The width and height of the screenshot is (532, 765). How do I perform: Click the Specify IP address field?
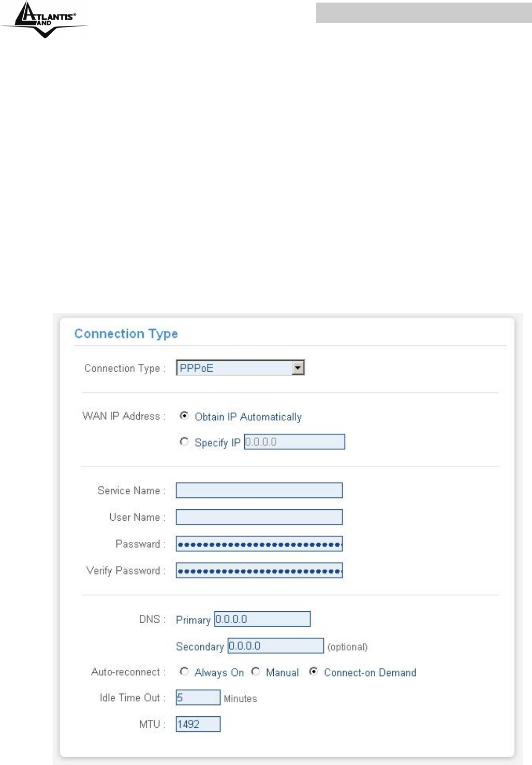(294, 442)
